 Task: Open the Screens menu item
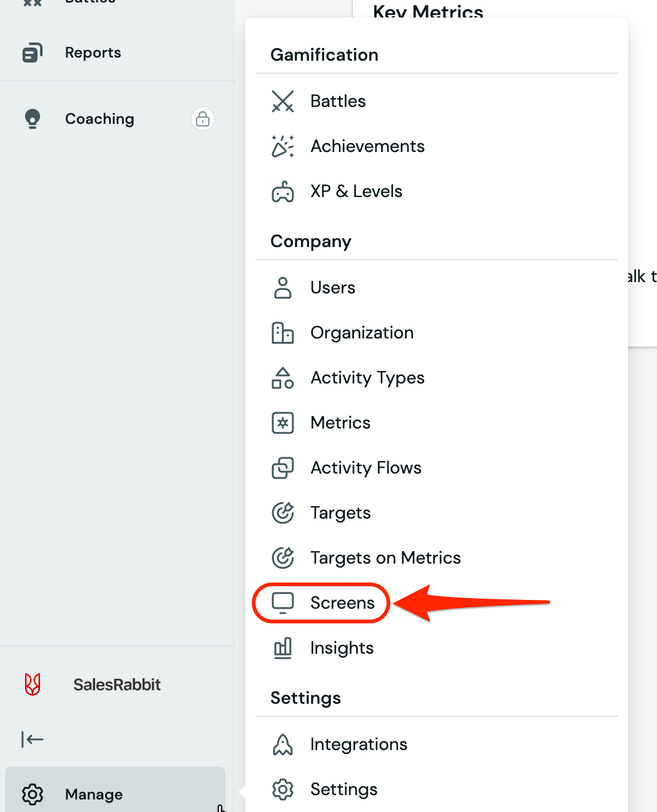coord(342,603)
